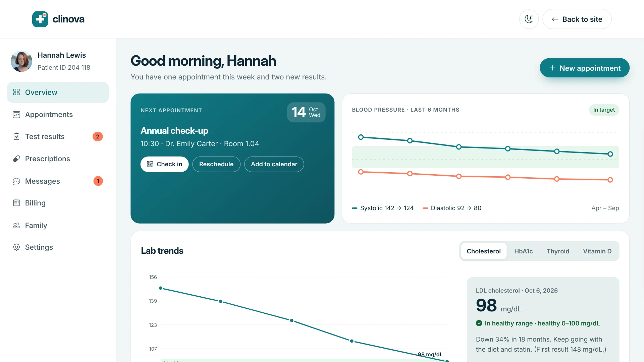Switch to the Thyroid tab

coord(558,251)
